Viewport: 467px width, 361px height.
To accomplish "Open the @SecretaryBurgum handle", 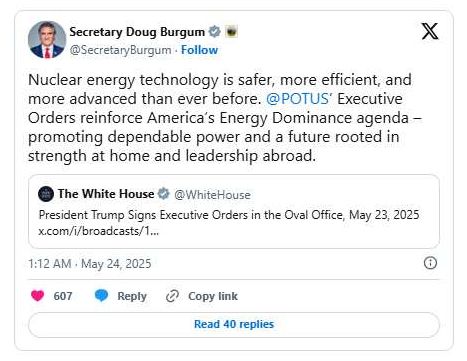I will pyautogui.click(x=120, y=50).
